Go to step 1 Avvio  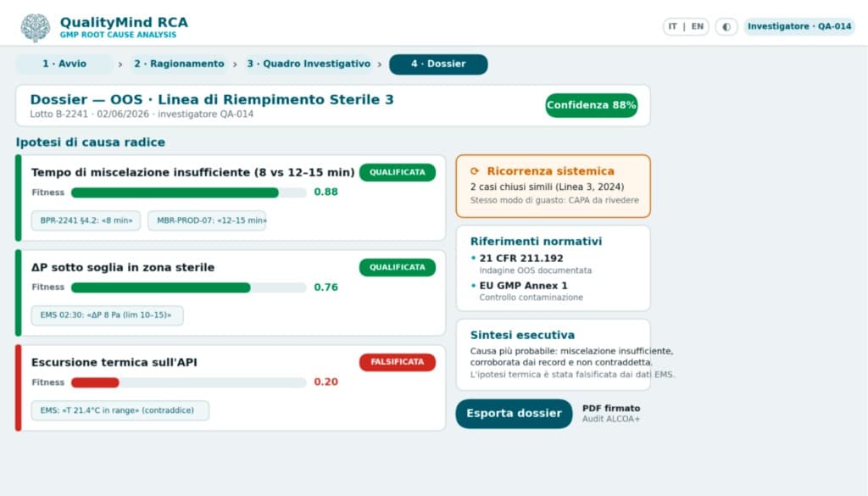(64, 64)
